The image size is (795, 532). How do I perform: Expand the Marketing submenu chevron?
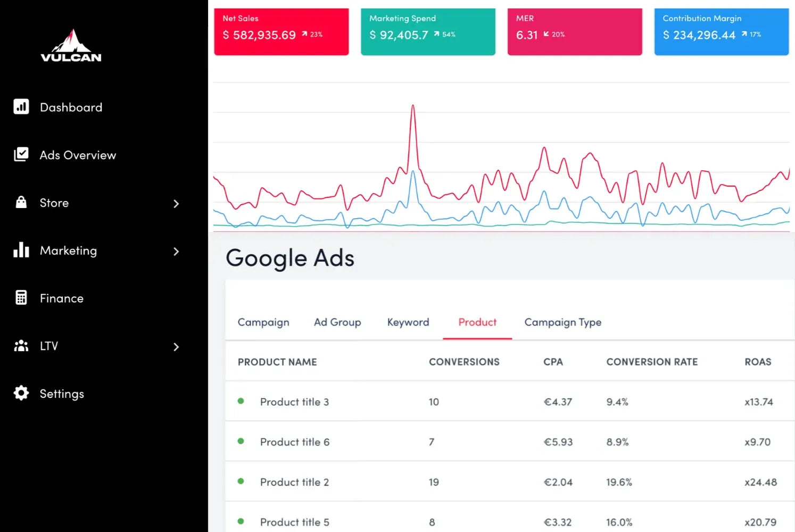coord(176,251)
